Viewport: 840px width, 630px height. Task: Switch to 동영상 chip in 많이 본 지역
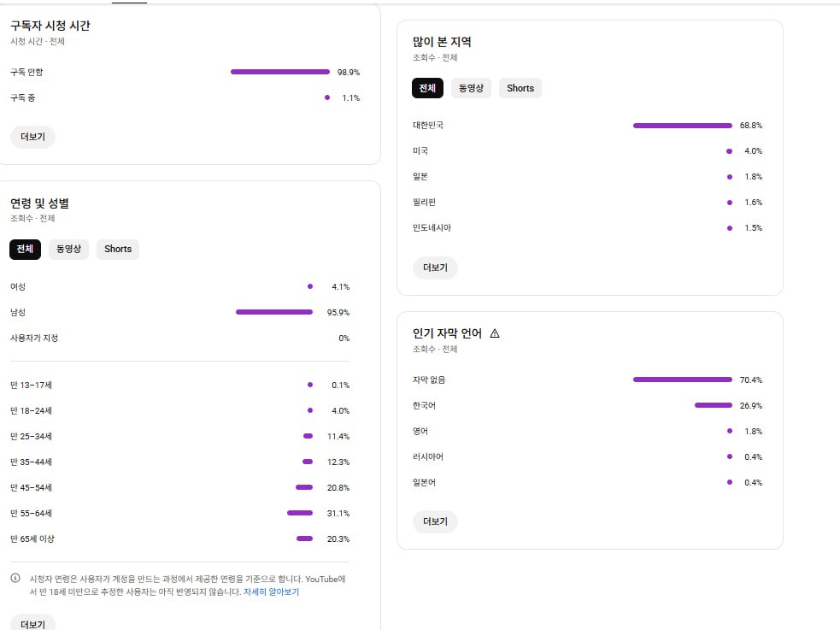(471, 88)
